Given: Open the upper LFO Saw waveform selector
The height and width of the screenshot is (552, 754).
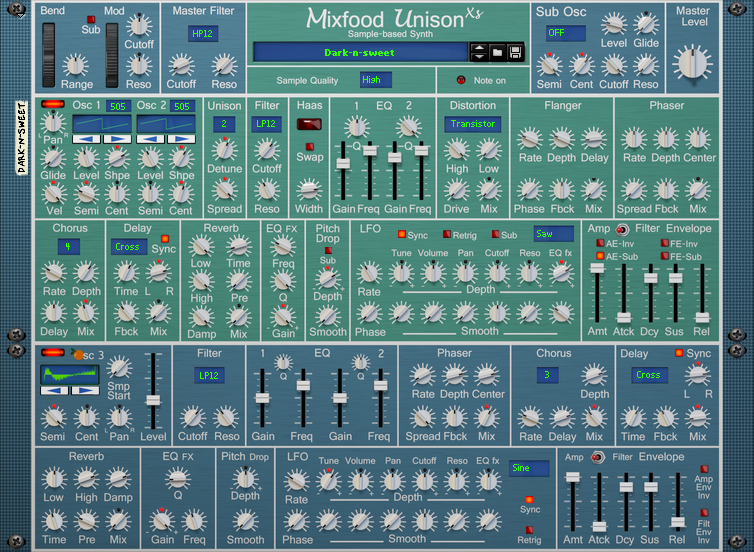Looking at the screenshot, I should 553,234.
